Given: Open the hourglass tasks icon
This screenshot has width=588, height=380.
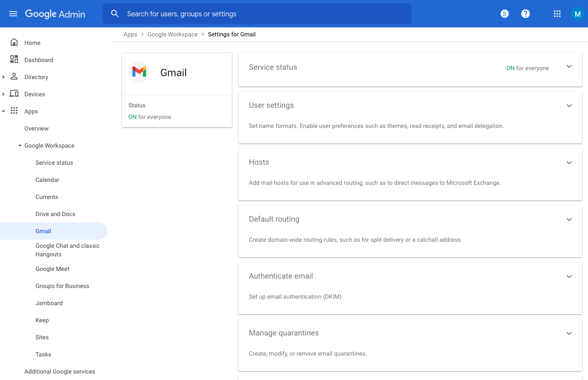Looking at the screenshot, I should pyautogui.click(x=505, y=14).
